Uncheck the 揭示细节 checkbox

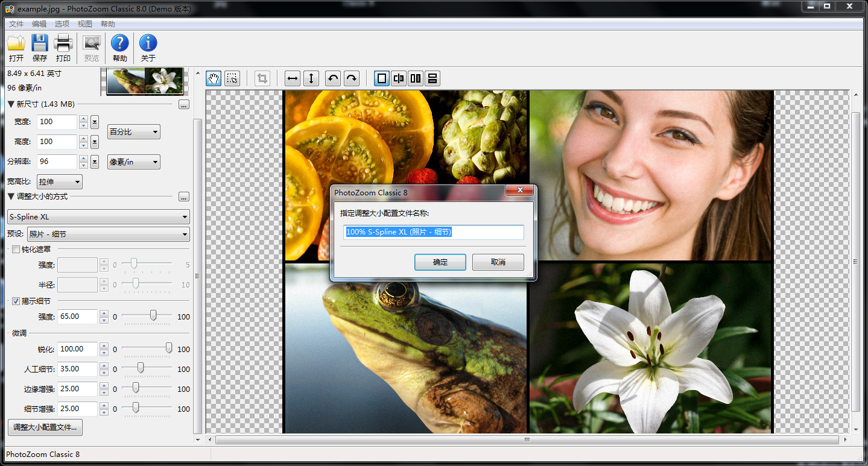(x=16, y=301)
